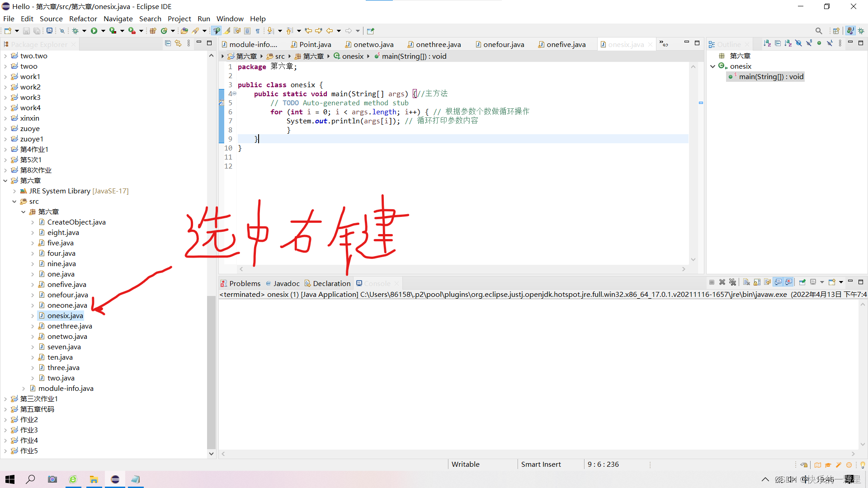The image size is (868, 488).
Task: Switch to the onefive.java tab
Action: click(565, 44)
